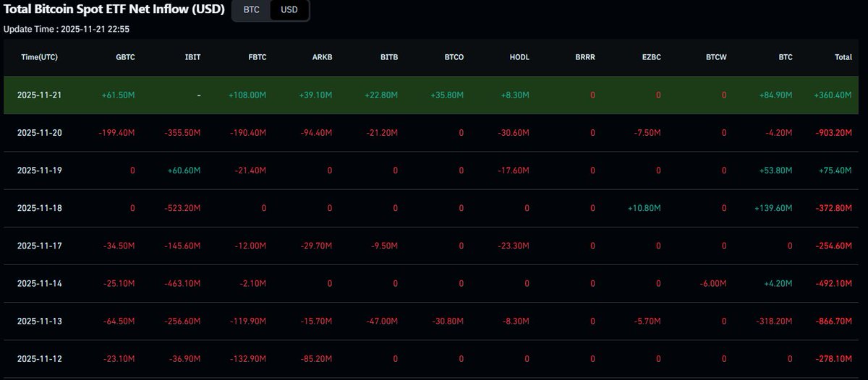Click the +360.40M total value
The image size is (868, 380).
pos(833,95)
